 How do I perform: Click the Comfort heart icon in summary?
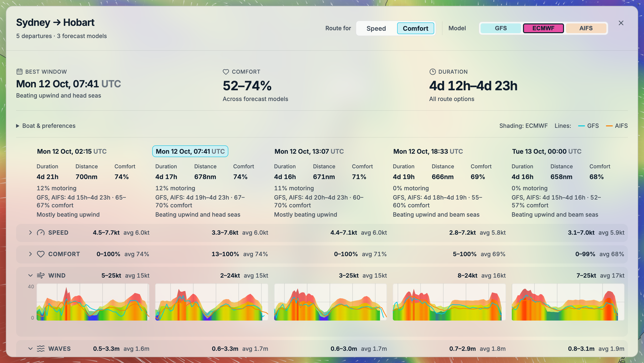(226, 72)
